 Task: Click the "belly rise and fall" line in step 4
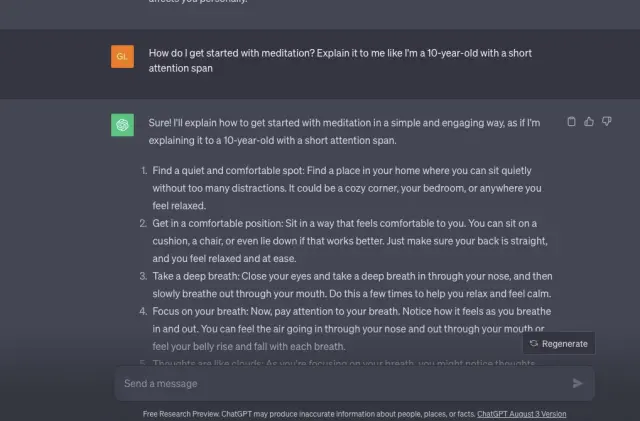tap(248, 346)
